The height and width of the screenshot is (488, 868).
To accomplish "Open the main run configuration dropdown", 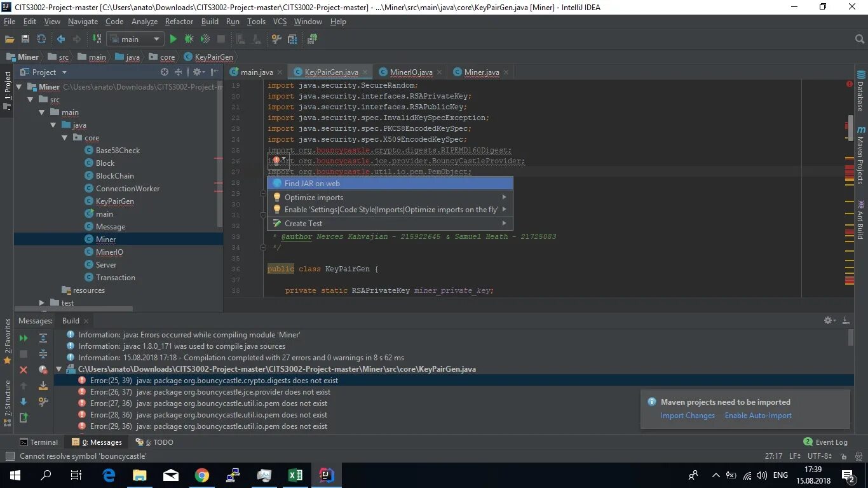I will (x=135, y=39).
